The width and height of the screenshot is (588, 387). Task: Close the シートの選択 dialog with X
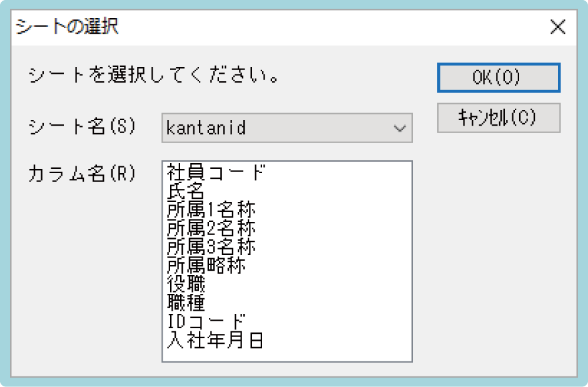point(557,27)
